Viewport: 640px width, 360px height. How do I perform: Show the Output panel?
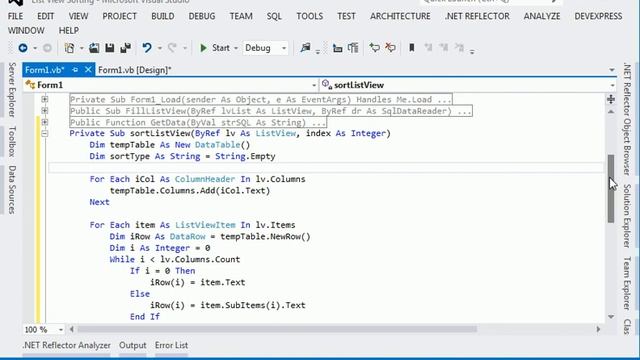(x=133, y=345)
